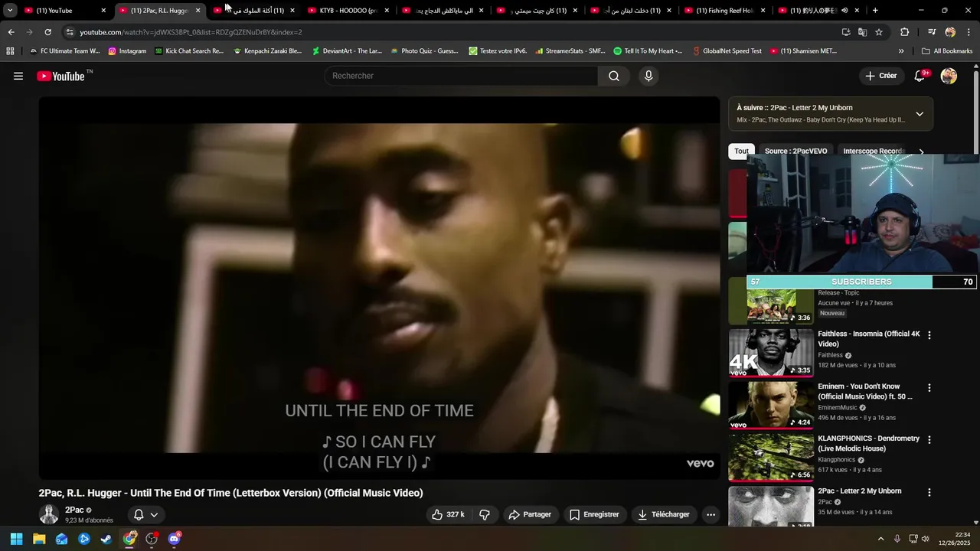Expand the À suivre playlist panel

coord(920,114)
